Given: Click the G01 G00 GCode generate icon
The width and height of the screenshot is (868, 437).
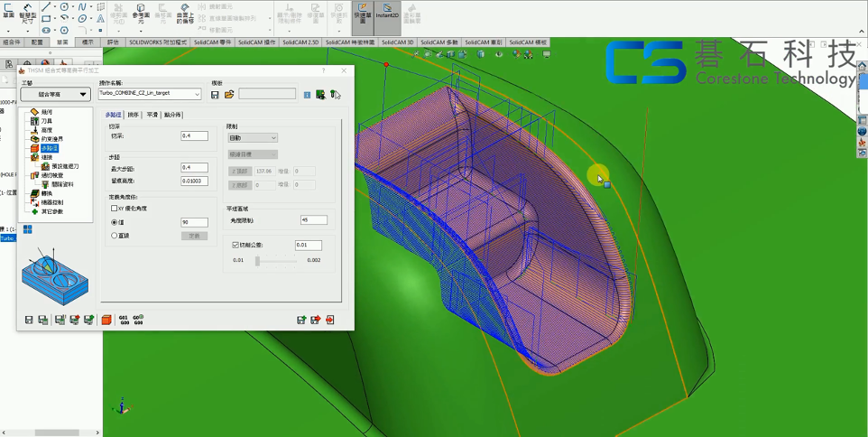Looking at the screenshot, I should [x=124, y=320].
